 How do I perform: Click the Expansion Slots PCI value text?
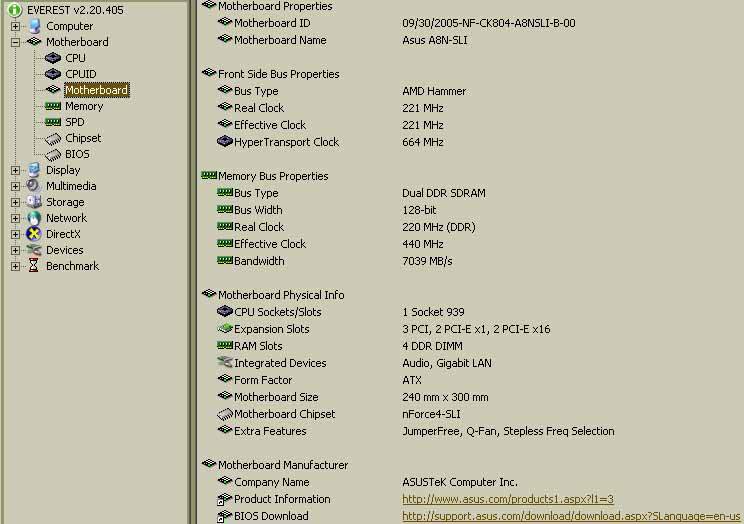click(476, 329)
